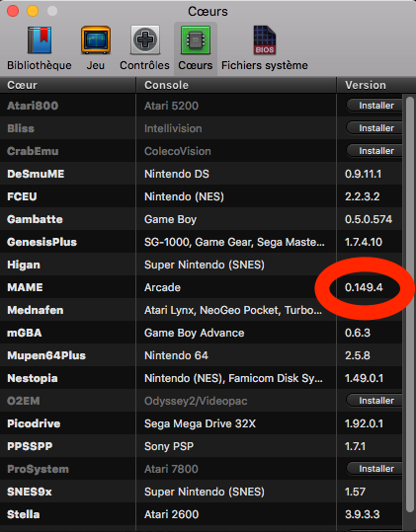The image size is (416, 532).
Task: Select the DeSmuME core row
Action: (x=201, y=174)
